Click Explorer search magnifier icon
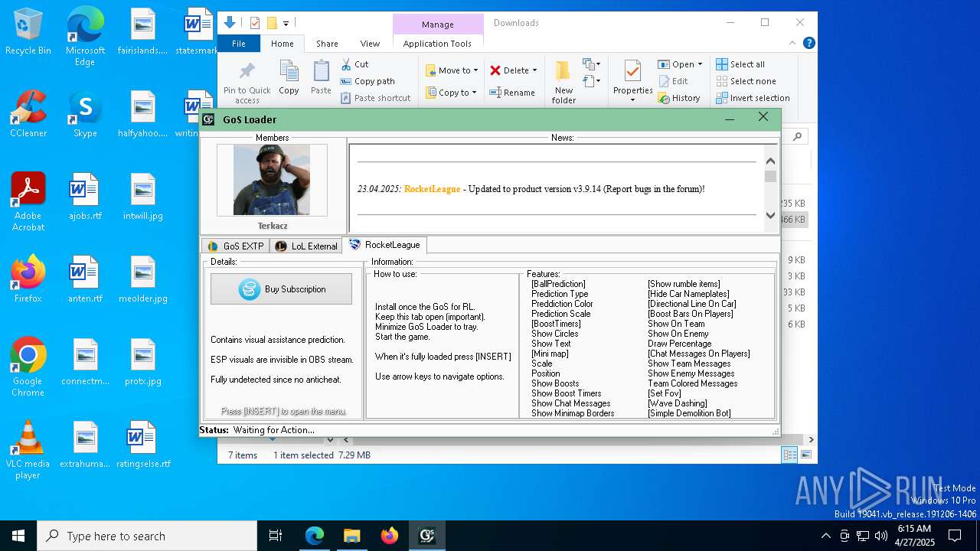The height and width of the screenshot is (551, 980). [x=798, y=136]
